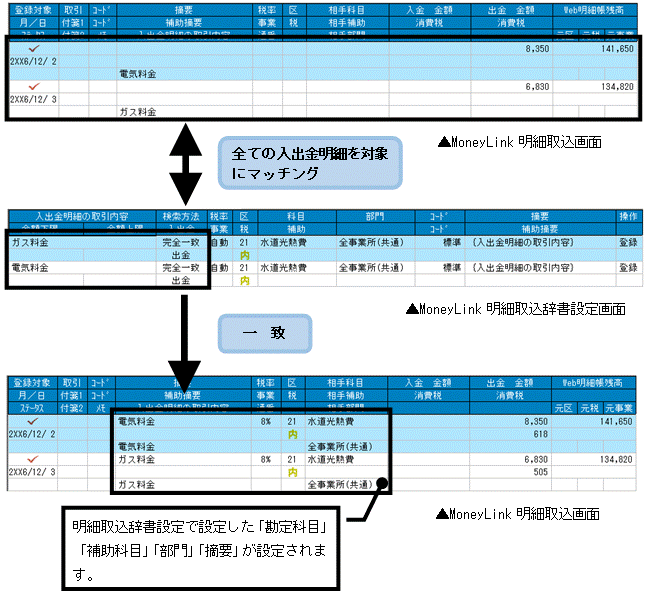Click 登録対象 header in top table
Viewport: 657px width, 595px height.
coord(34,10)
